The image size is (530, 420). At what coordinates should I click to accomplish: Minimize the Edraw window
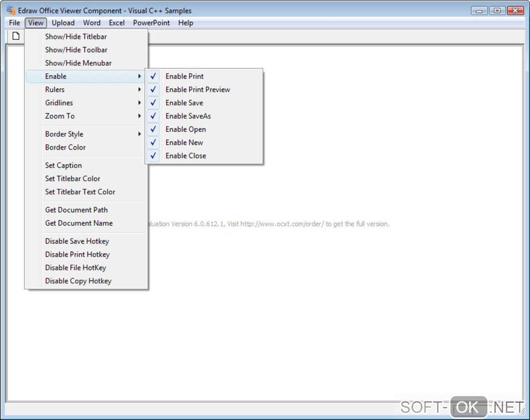[x=479, y=10]
